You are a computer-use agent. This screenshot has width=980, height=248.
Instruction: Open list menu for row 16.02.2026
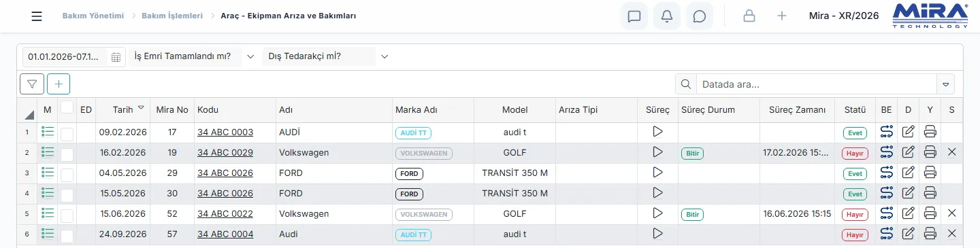click(x=48, y=152)
